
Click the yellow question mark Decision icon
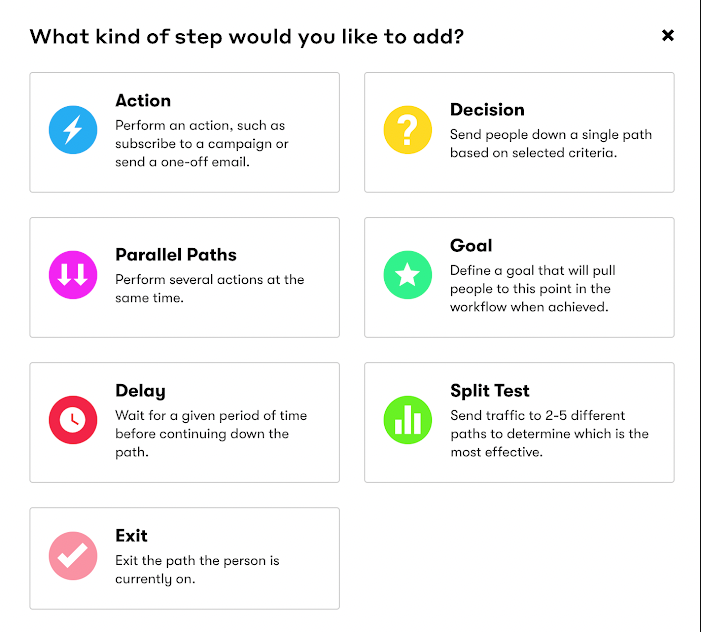pyautogui.click(x=408, y=130)
